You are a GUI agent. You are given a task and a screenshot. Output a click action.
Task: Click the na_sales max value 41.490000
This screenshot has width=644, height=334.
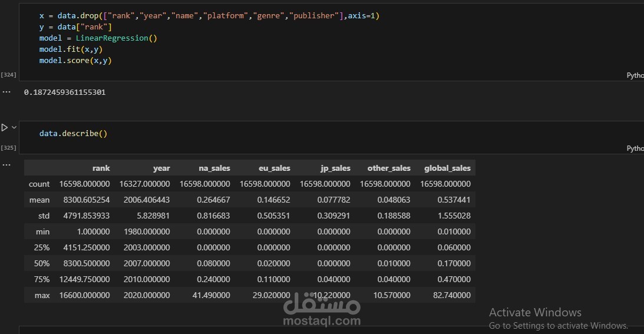(211, 295)
